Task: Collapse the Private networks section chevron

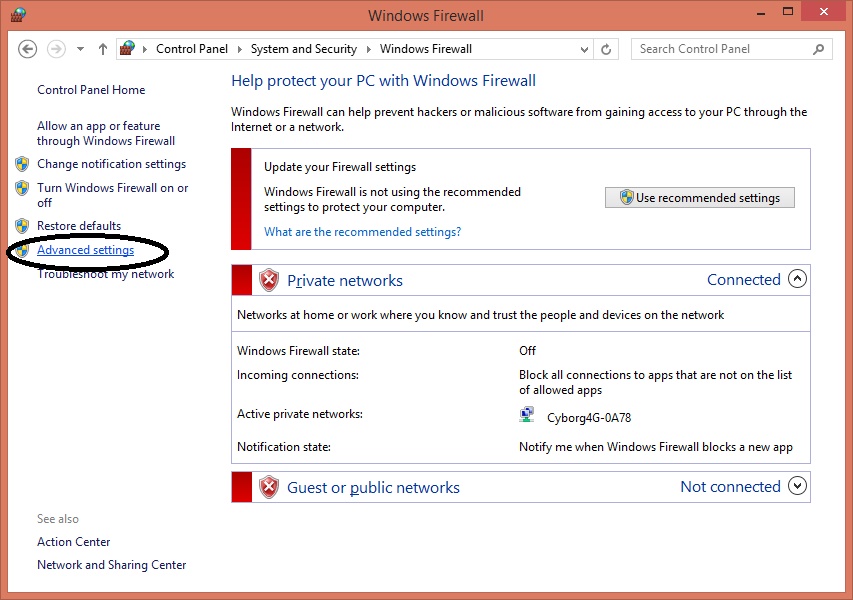Action: coord(798,279)
